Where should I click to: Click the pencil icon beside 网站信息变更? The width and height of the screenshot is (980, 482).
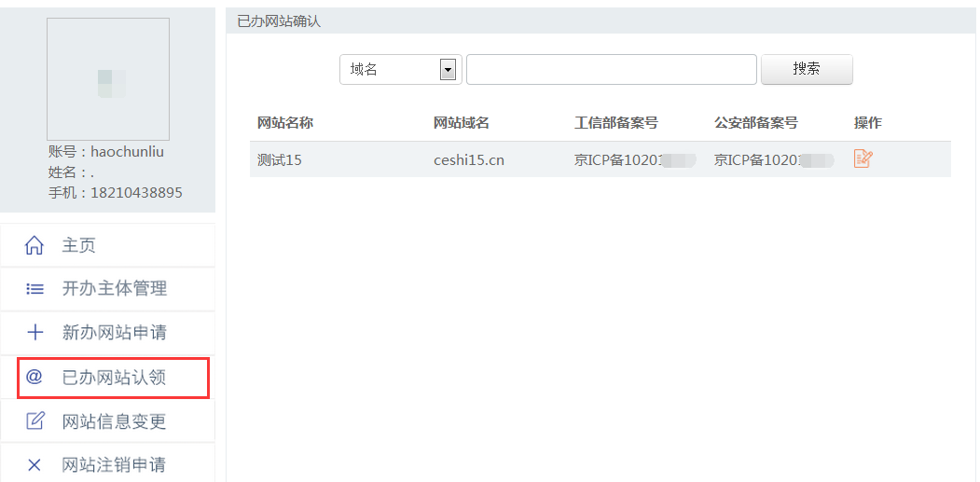point(35,421)
